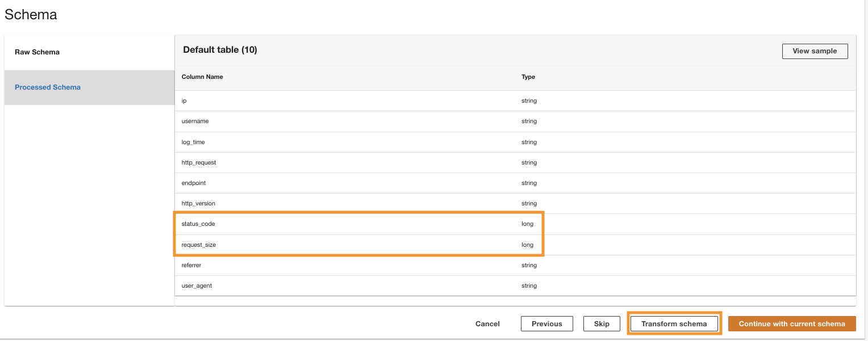Viewport: 868px width, 341px height.
Task: Skip the schema step
Action: (x=602, y=324)
